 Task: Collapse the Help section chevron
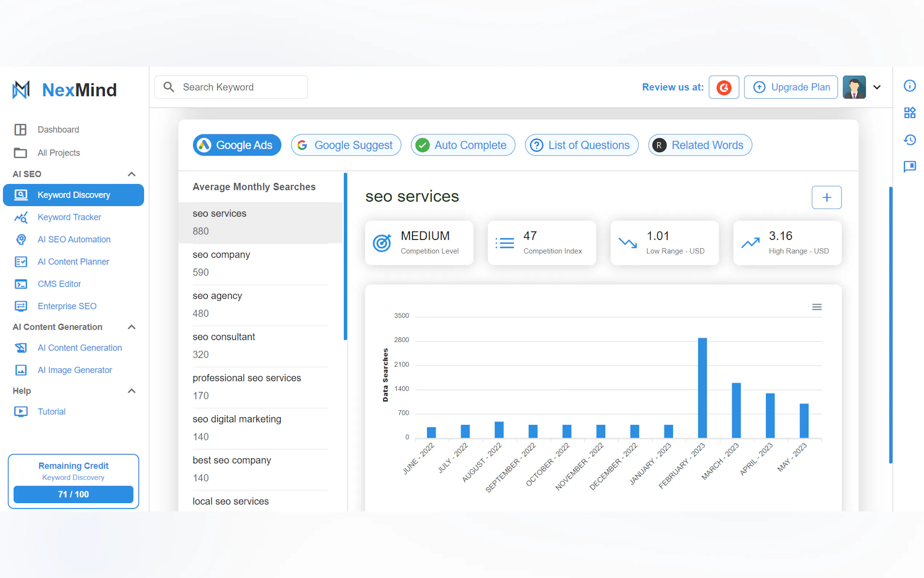(131, 391)
